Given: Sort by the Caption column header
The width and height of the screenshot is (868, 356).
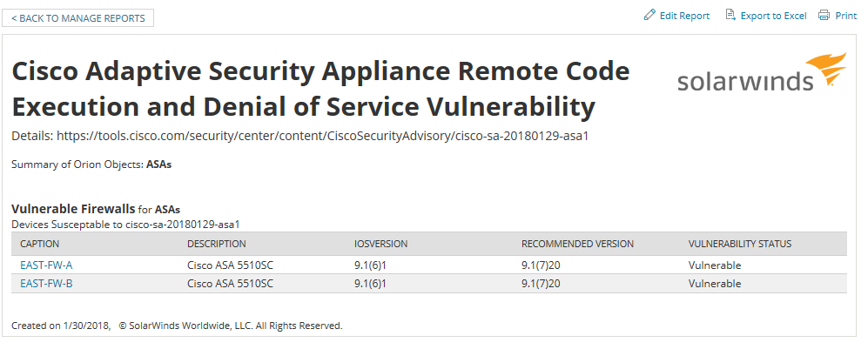Looking at the screenshot, I should pos(40,244).
